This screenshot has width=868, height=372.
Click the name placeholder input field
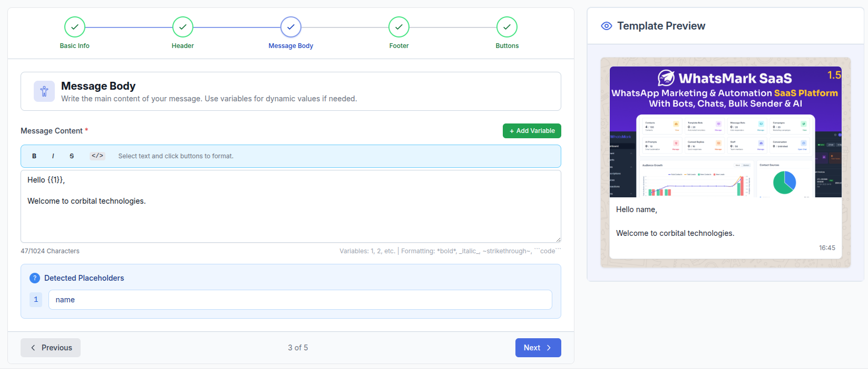(x=300, y=300)
